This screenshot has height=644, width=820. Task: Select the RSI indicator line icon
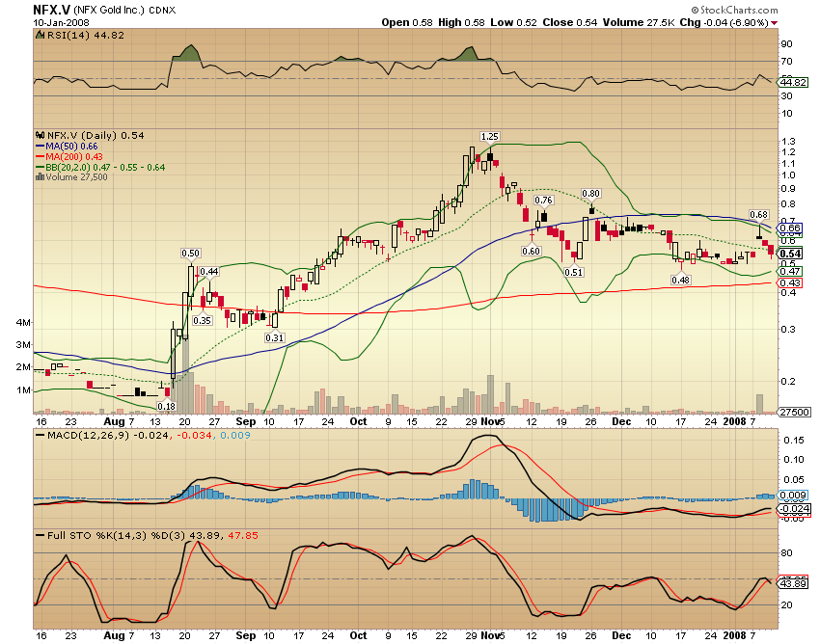pos(39,36)
